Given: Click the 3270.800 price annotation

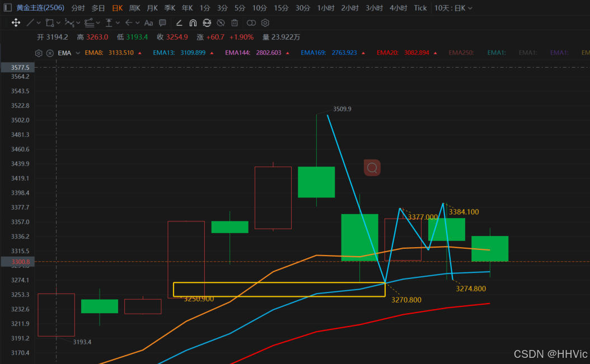Looking at the screenshot, I should [406, 300].
